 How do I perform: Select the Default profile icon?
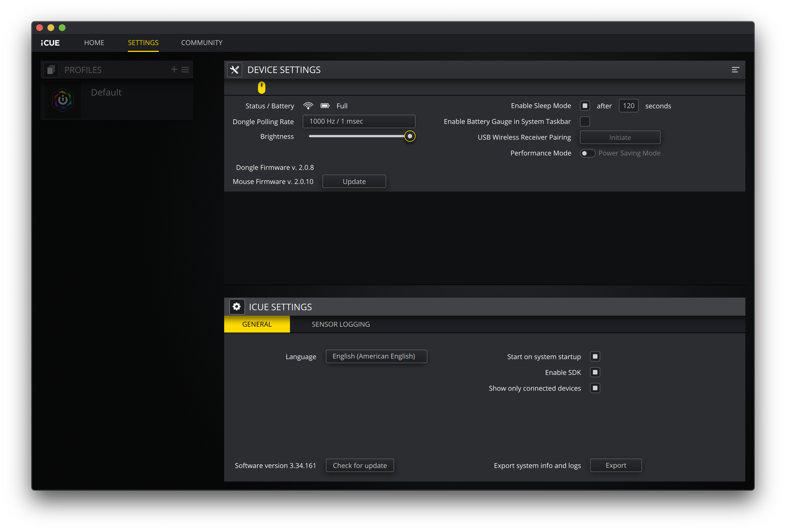[x=63, y=100]
